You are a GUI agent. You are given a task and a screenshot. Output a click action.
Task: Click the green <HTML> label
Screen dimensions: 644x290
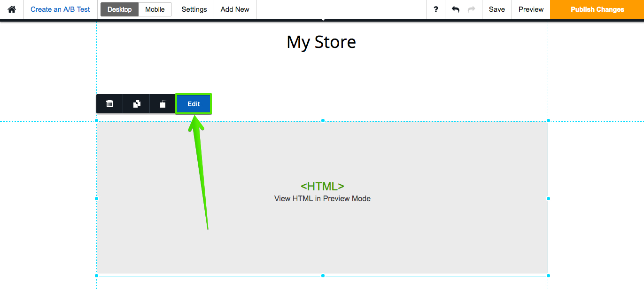point(322,187)
